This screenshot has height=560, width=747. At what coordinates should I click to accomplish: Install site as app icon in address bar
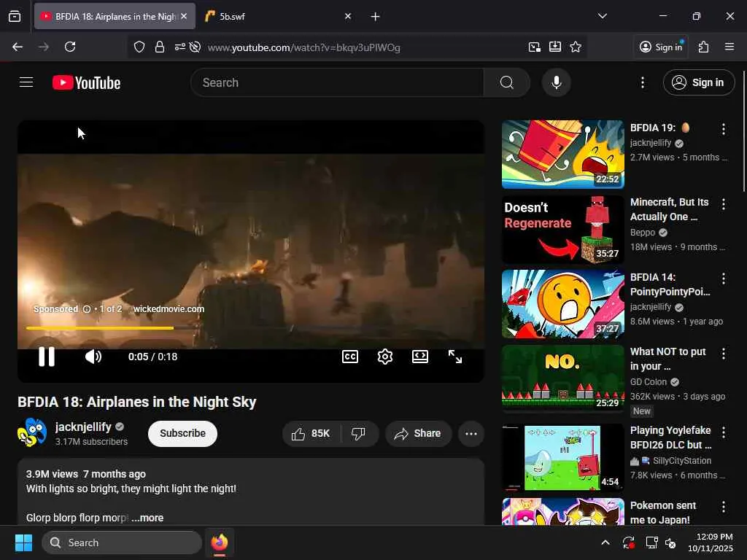(555, 47)
